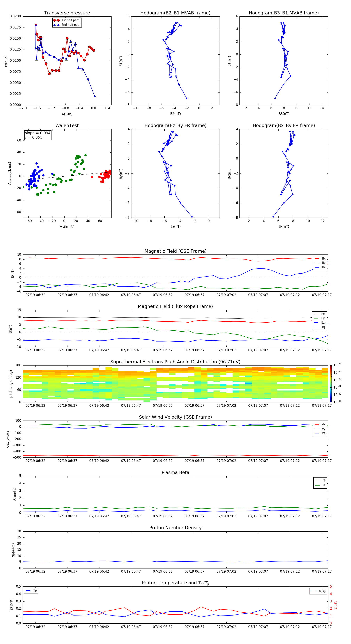
Task: Click the '2nd half path' legend entry
Action: click(67, 25)
